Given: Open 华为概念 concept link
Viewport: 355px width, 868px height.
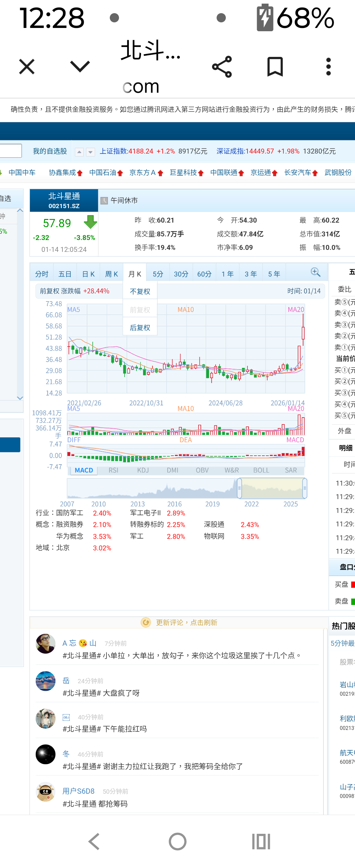Looking at the screenshot, I should 70,536.
